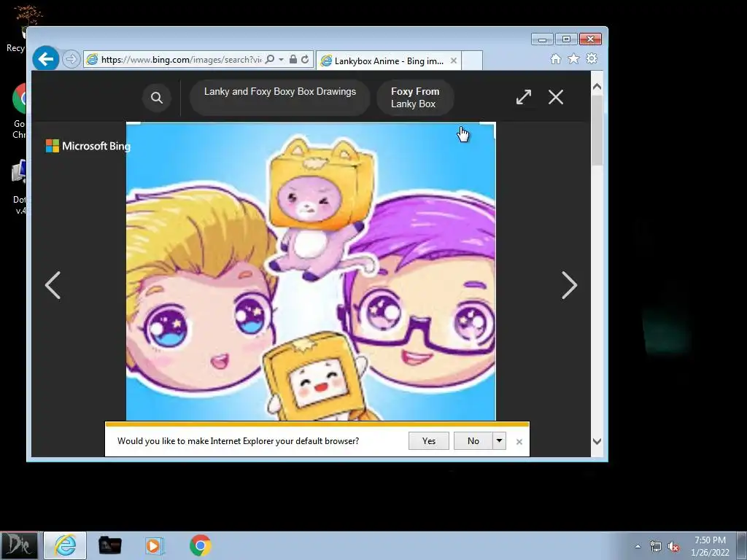Refresh the page with the reload icon
747x560 pixels.
[x=305, y=59]
